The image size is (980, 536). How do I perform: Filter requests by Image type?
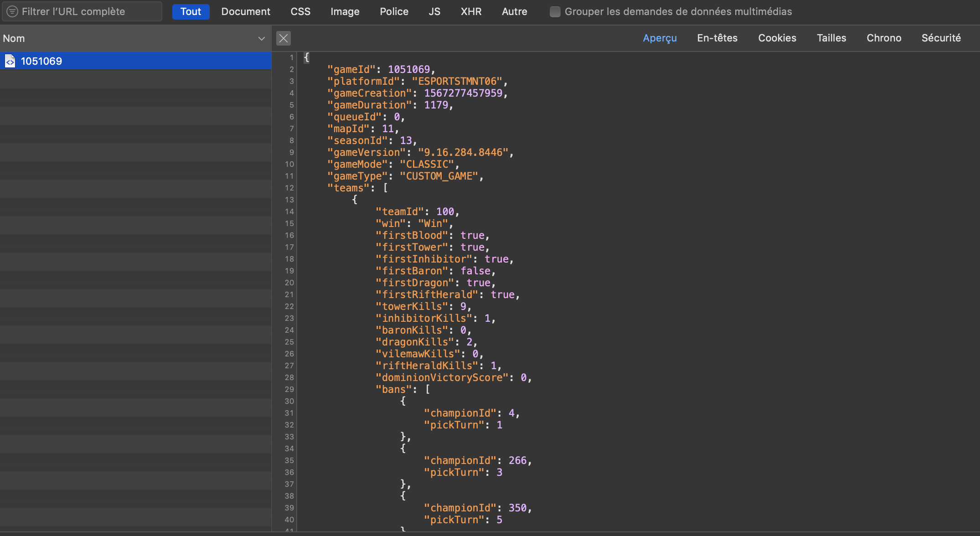[x=345, y=12]
